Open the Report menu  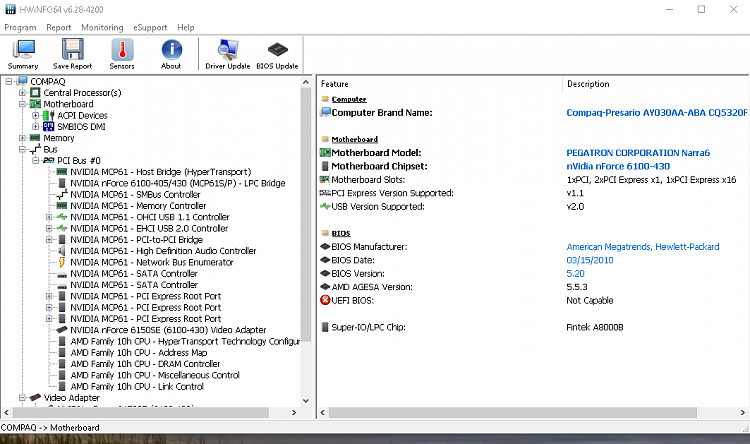58,27
